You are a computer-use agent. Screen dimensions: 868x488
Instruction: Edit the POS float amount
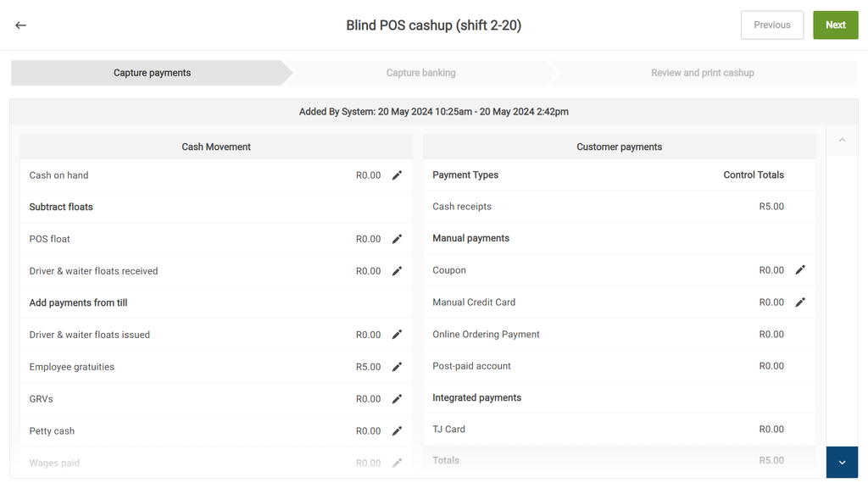(x=397, y=239)
